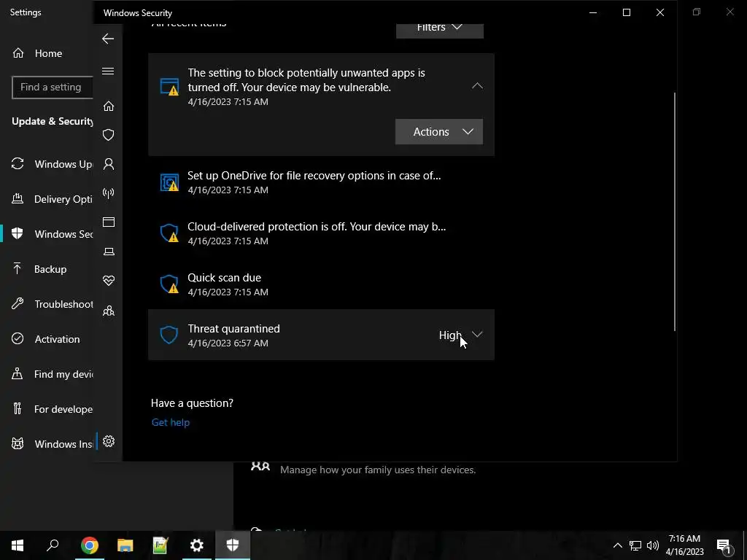Open Home in the Windows Security sidebar
747x560 pixels.
tap(109, 106)
